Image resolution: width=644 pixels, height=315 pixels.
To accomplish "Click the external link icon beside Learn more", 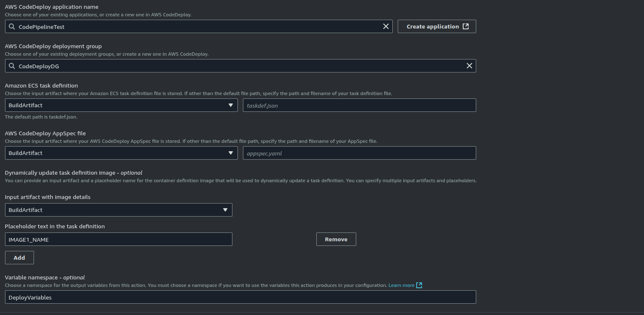I will tap(419, 285).
